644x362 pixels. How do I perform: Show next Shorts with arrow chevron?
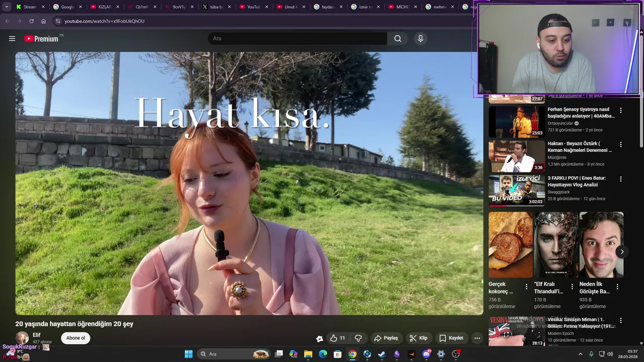tap(622, 252)
